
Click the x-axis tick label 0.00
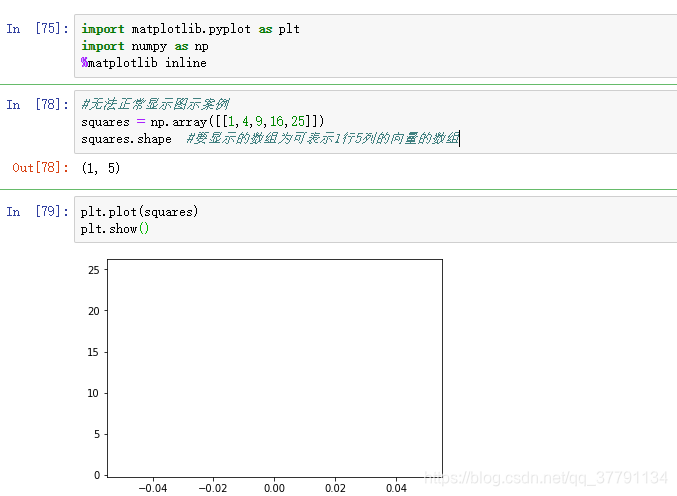click(x=275, y=488)
